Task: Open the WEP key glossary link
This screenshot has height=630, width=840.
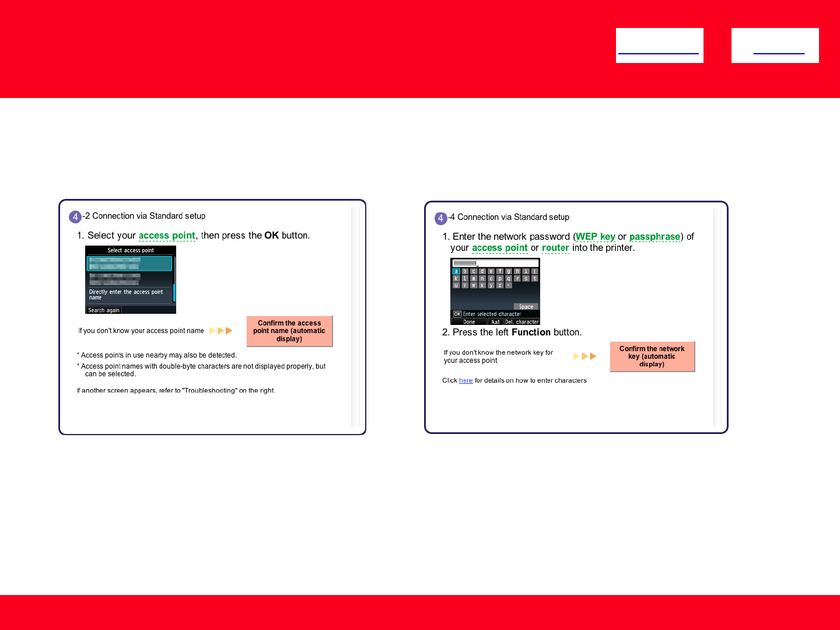Action: pyautogui.click(x=596, y=237)
